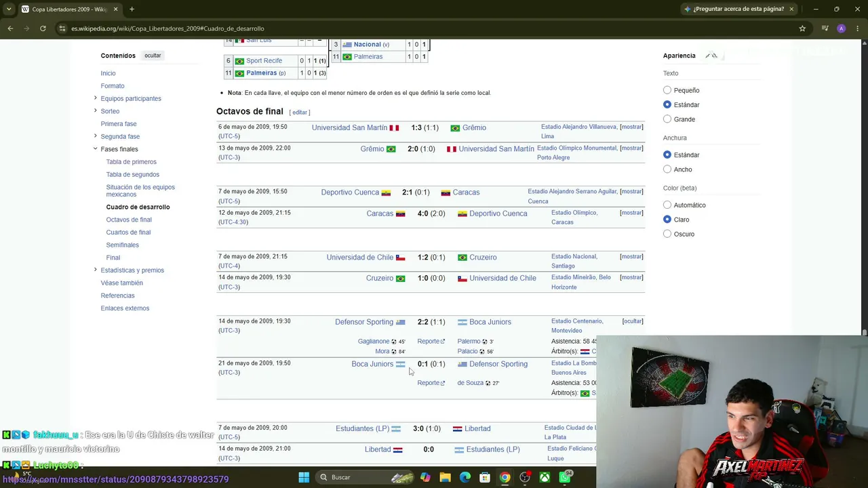Click the Chile flag beside Universidad de Chile 1:2
Viewport: 868px width, 488px height.
coord(400,258)
